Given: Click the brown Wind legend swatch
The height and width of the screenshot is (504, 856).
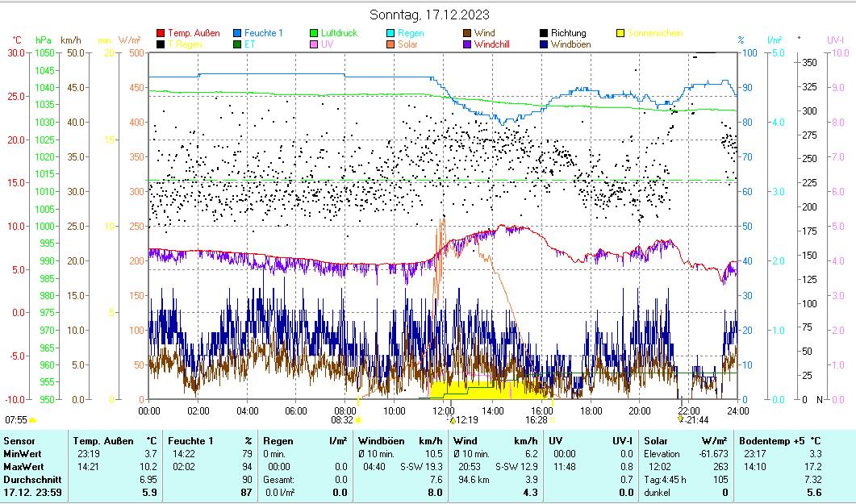Looking at the screenshot, I should pos(467,33).
